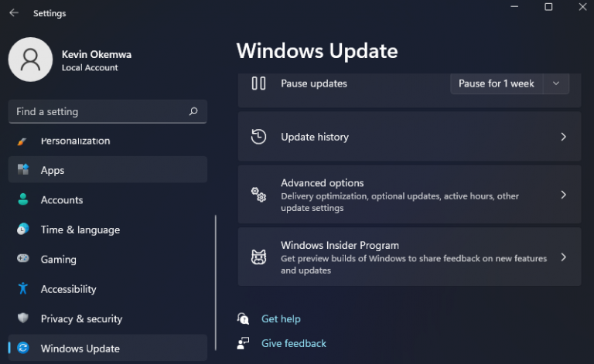Open the Give feedback link
The width and height of the screenshot is (594, 364).
pyautogui.click(x=294, y=343)
